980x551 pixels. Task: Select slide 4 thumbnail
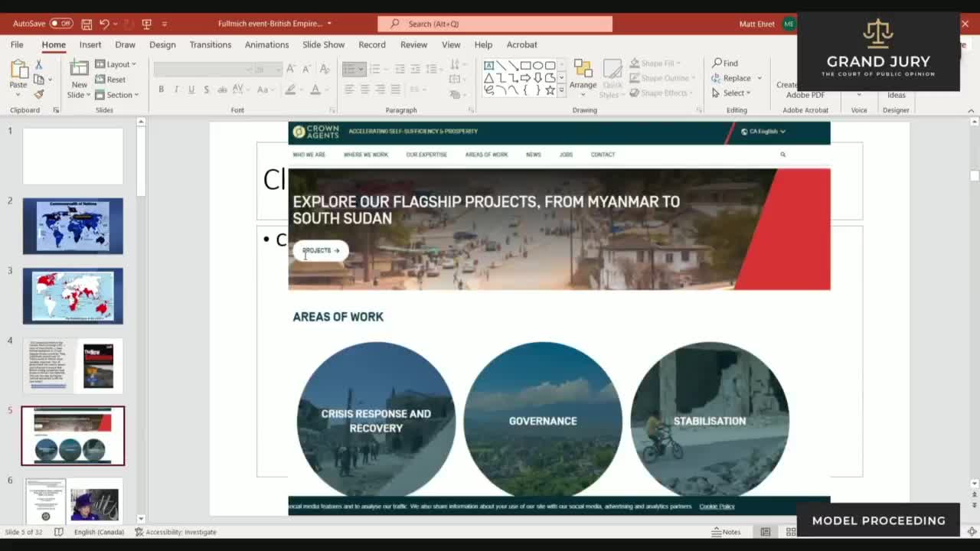(73, 365)
